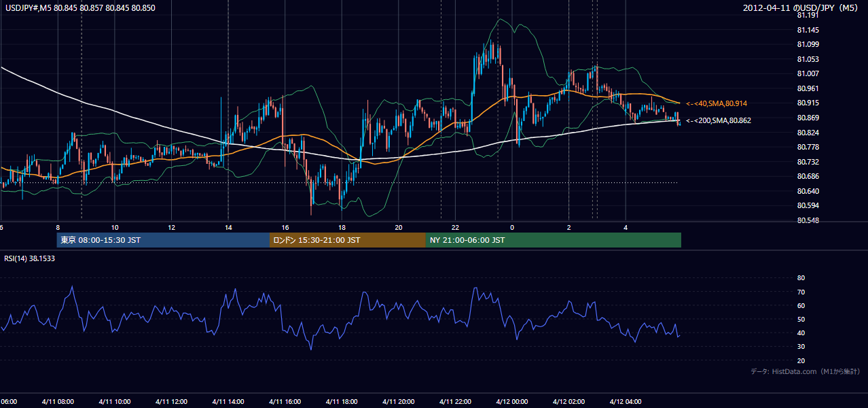
Task: Click the 81.145 price axis label
Action: tap(808, 30)
